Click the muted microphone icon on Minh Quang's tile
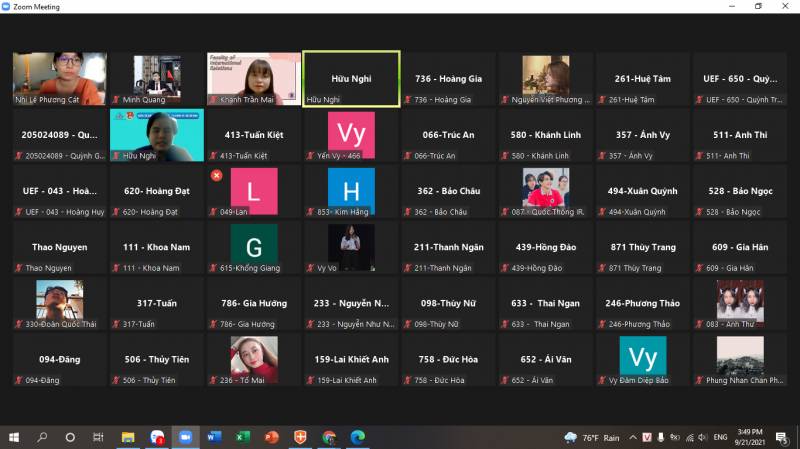This screenshot has height=449, width=800. (x=115, y=100)
